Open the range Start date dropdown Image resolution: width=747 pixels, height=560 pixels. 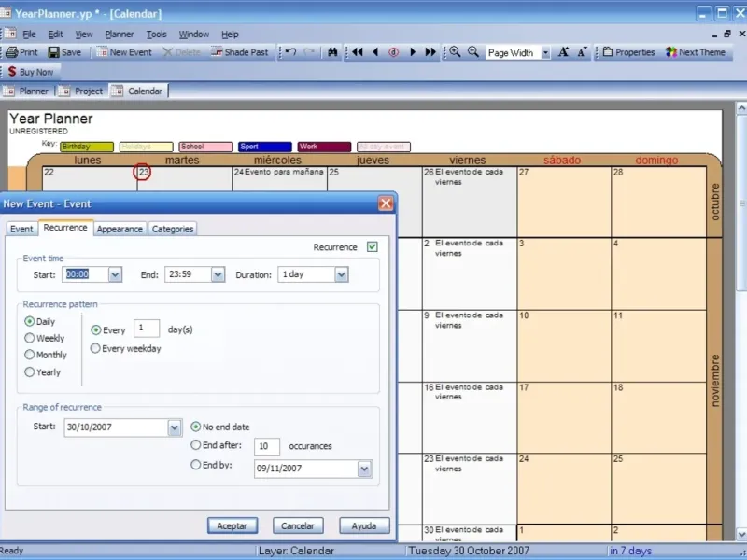tap(175, 427)
